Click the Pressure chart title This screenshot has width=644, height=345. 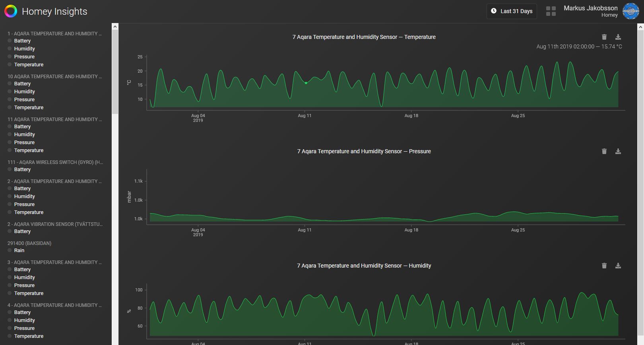pos(364,151)
